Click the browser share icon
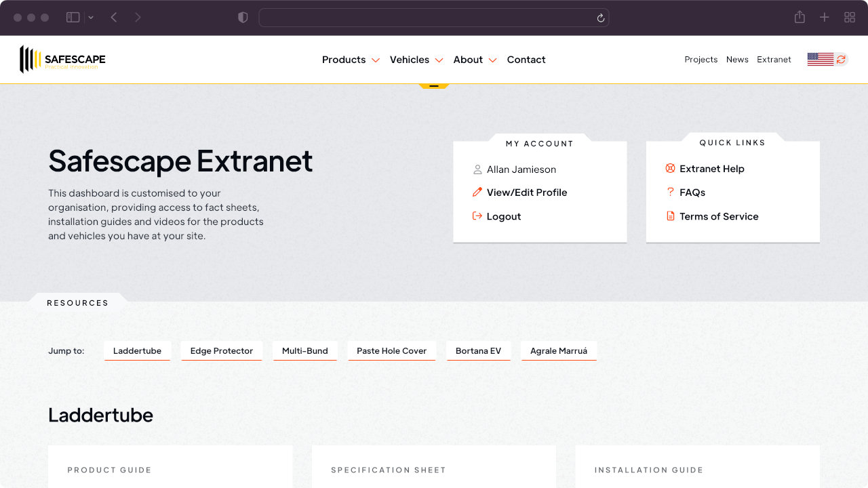The height and width of the screenshot is (488, 868). tap(800, 18)
